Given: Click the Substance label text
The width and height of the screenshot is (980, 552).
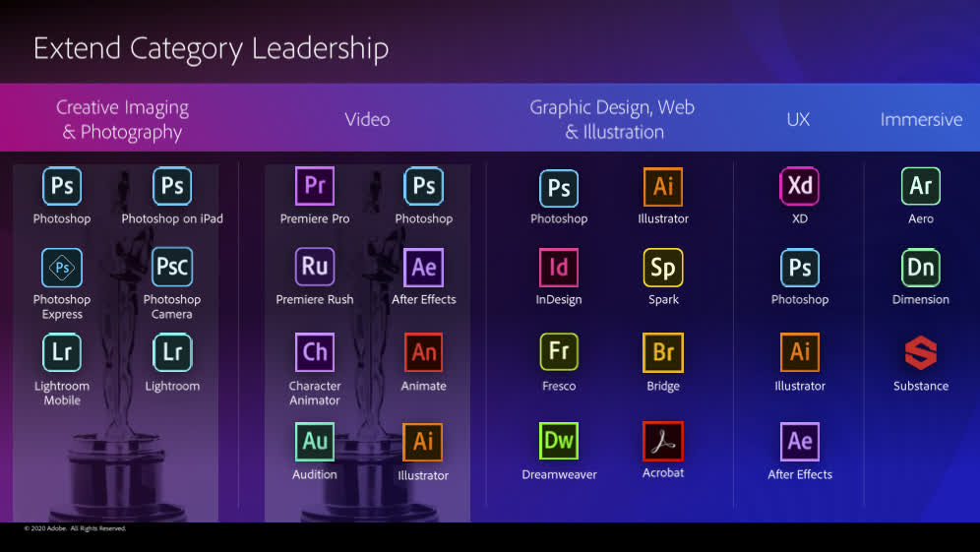Looking at the screenshot, I should (921, 386).
